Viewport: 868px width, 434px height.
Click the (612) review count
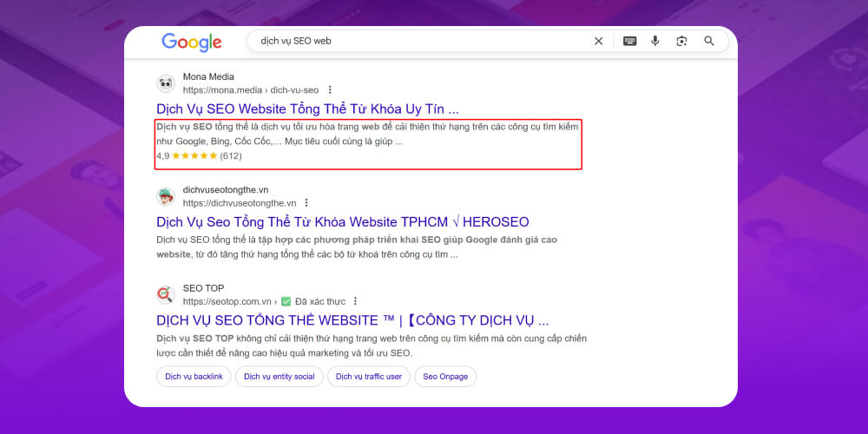pos(231,156)
